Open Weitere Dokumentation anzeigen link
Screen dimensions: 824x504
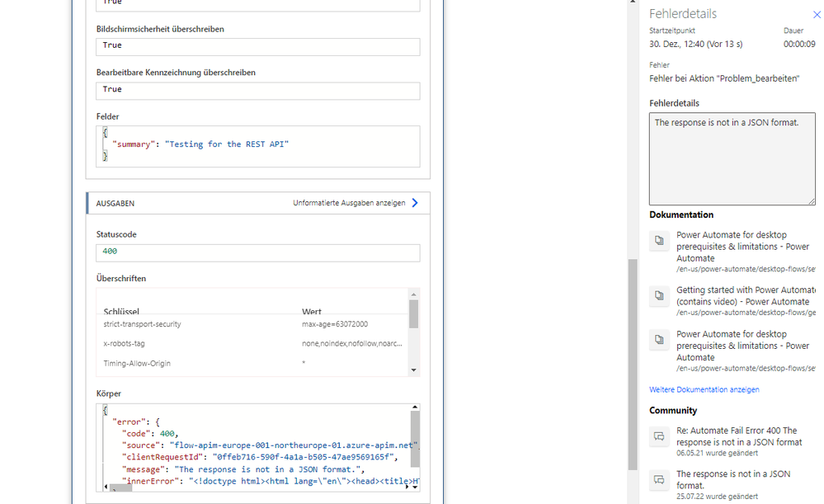pyautogui.click(x=704, y=389)
